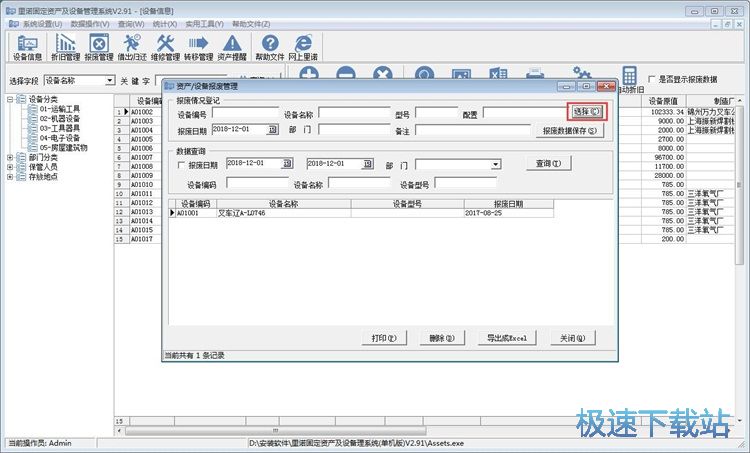Click 报废数据保存(S) button
750x453 pixels.
[570, 131]
